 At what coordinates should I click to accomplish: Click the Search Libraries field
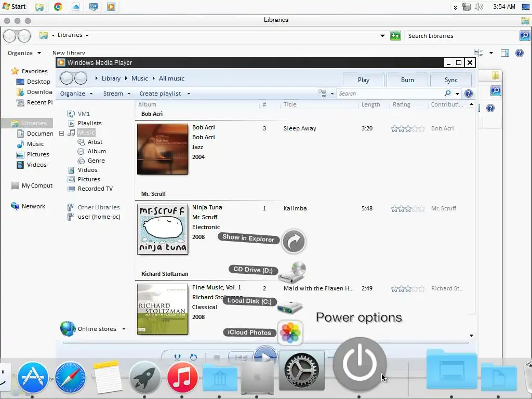(x=461, y=36)
